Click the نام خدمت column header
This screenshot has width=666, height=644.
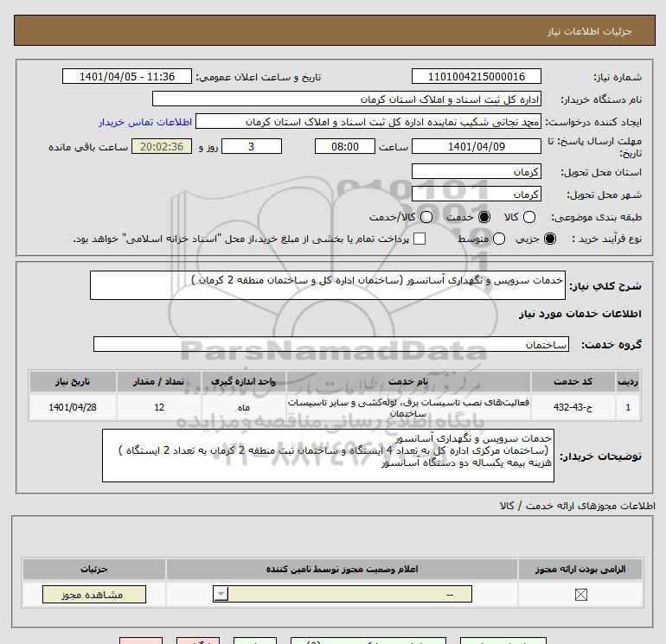pos(408,381)
